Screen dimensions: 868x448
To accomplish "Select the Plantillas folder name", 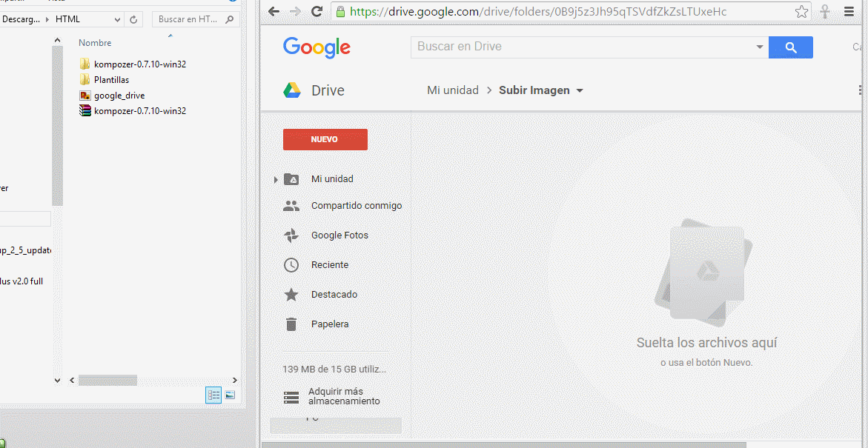I will pyautogui.click(x=111, y=80).
